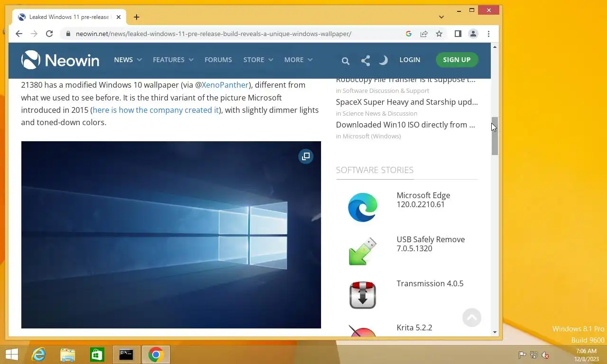This screenshot has height=364, width=607.
Task: Open the Chrome profile avatar
Action: coord(473,34)
